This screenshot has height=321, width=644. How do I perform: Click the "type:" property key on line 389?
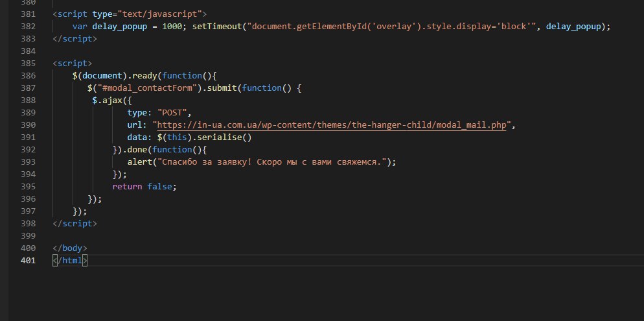click(140, 113)
